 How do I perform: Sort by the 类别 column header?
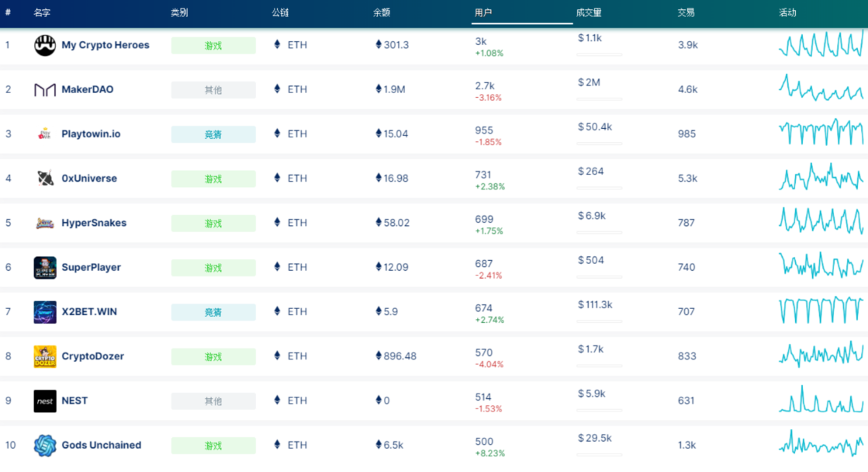[179, 12]
